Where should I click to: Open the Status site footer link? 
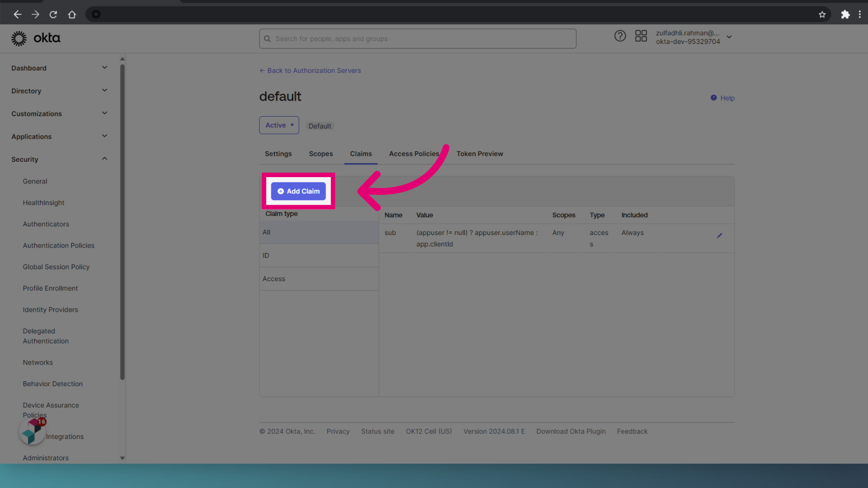click(x=377, y=432)
